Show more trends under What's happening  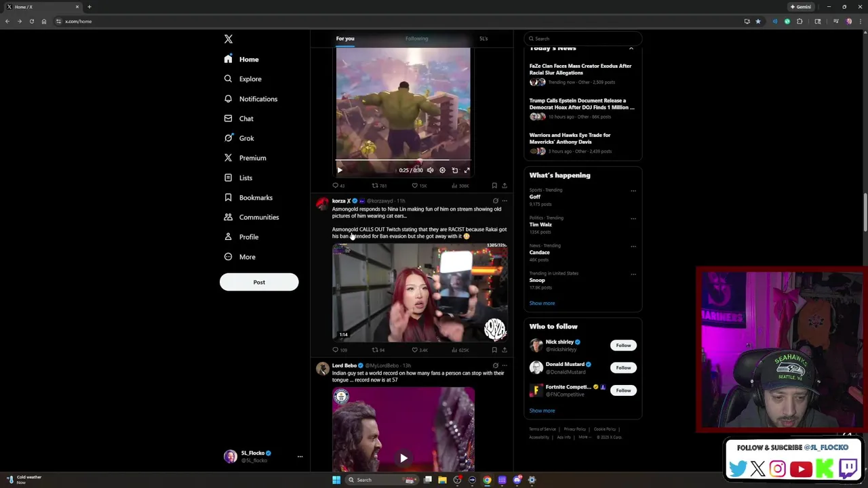tap(542, 303)
